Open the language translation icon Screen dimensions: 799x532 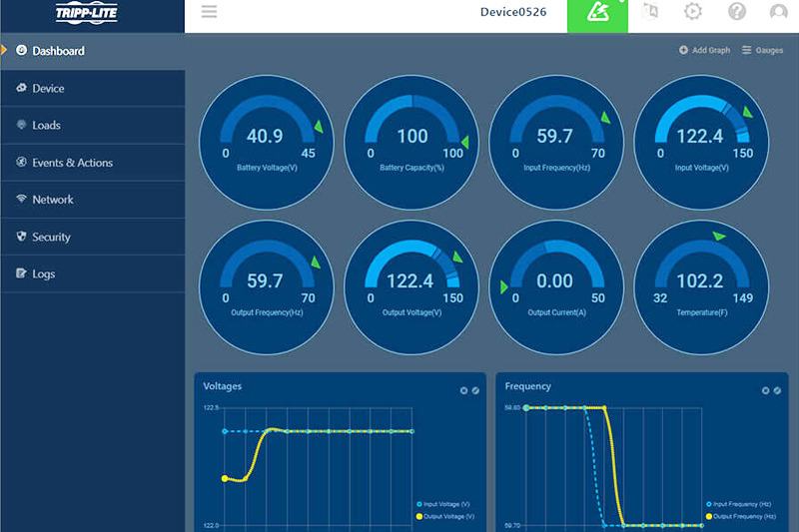pos(651,12)
